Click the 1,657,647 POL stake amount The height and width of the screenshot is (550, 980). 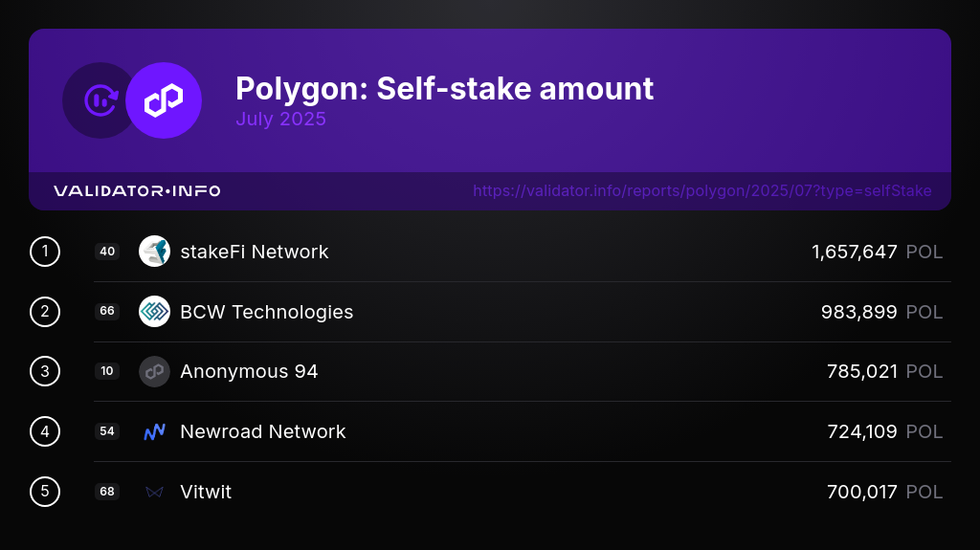(877, 252)
